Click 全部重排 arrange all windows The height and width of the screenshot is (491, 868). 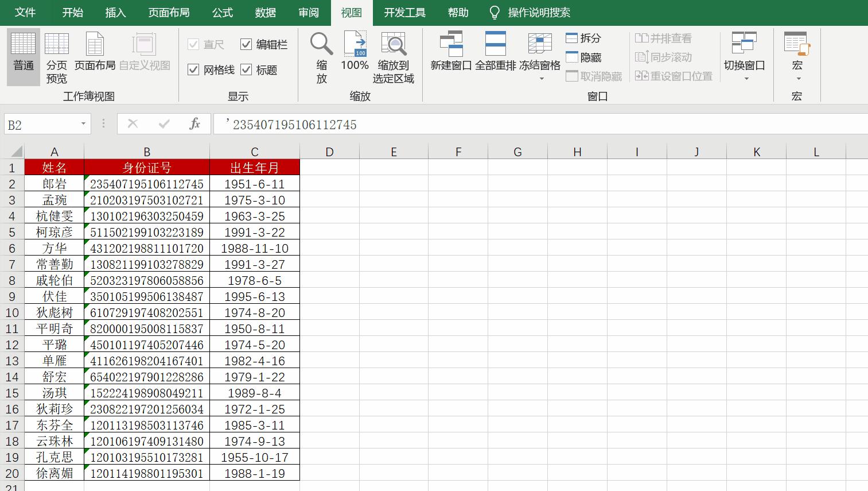[x=495, y=57]
